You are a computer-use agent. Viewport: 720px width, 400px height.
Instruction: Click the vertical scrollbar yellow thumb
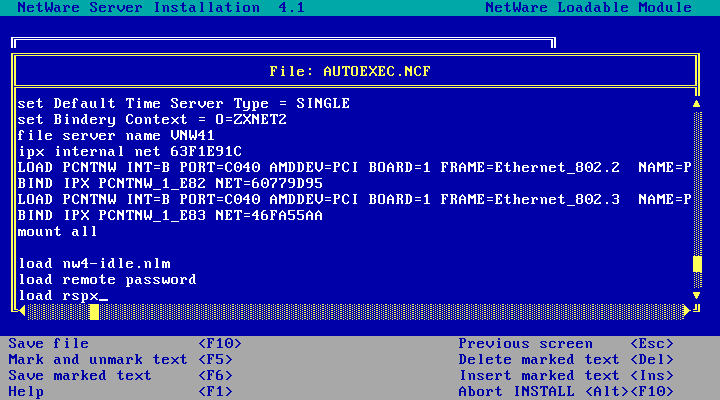[x=697, y=264]
